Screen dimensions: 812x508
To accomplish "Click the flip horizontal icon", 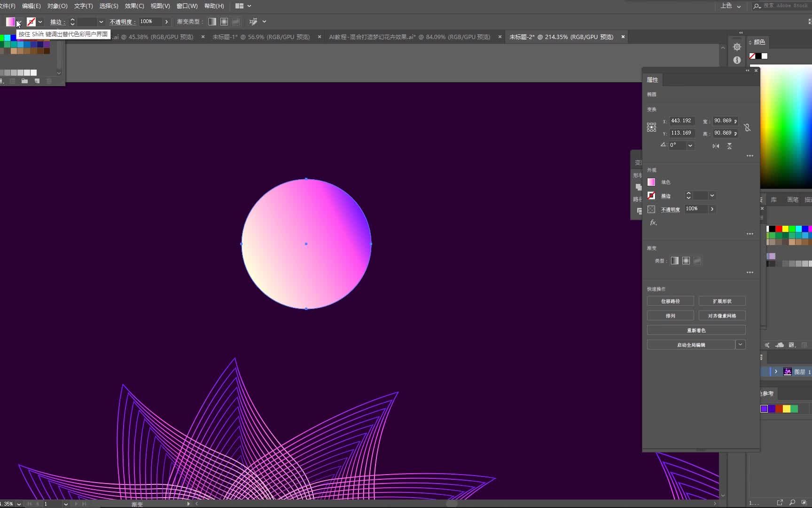I will 716,146.
